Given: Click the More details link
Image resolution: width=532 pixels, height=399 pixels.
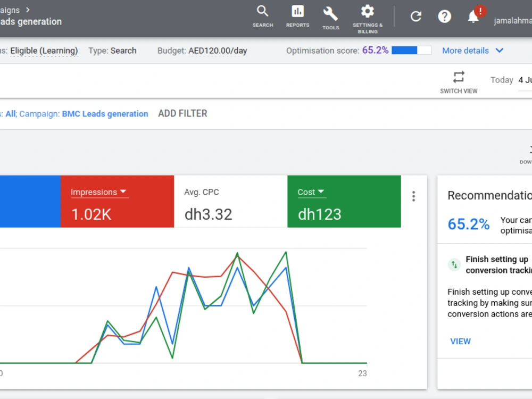Looking at the screenshot, I should [x=465, y=51].
